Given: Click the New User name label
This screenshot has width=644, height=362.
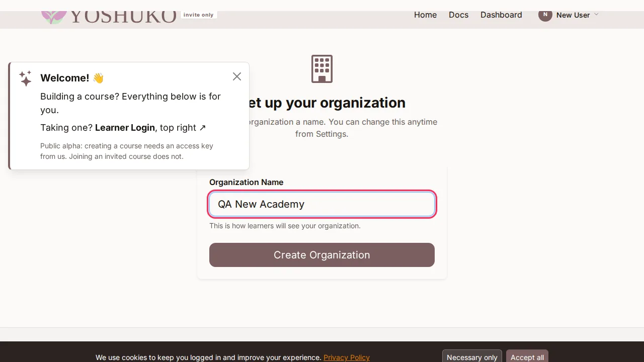Looking at the screenshot, I should click(573, 15).
